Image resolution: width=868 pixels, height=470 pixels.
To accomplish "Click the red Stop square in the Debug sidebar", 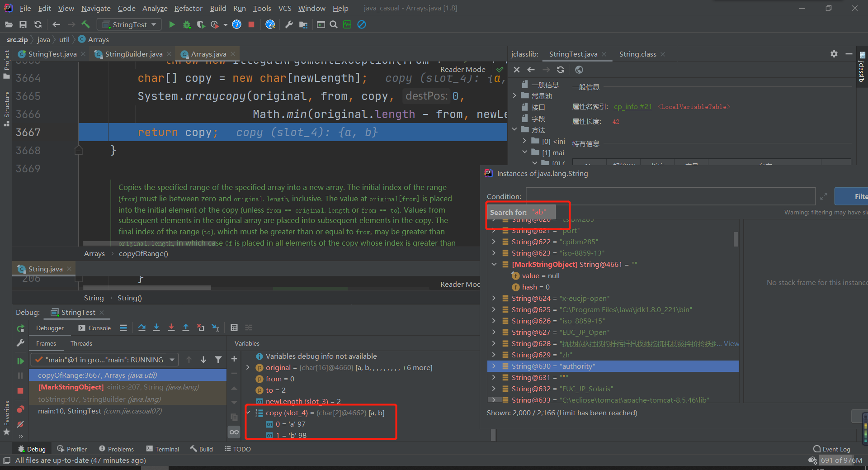I will 20,390.
